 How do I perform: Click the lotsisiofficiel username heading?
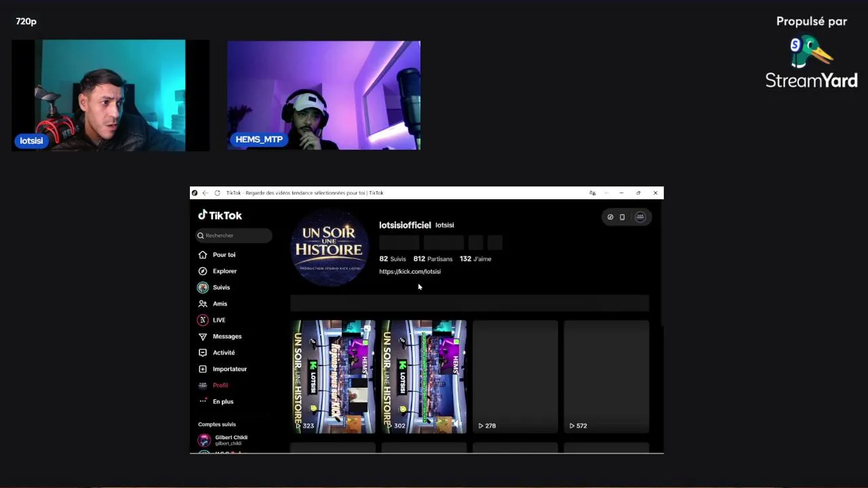[405, 225]
